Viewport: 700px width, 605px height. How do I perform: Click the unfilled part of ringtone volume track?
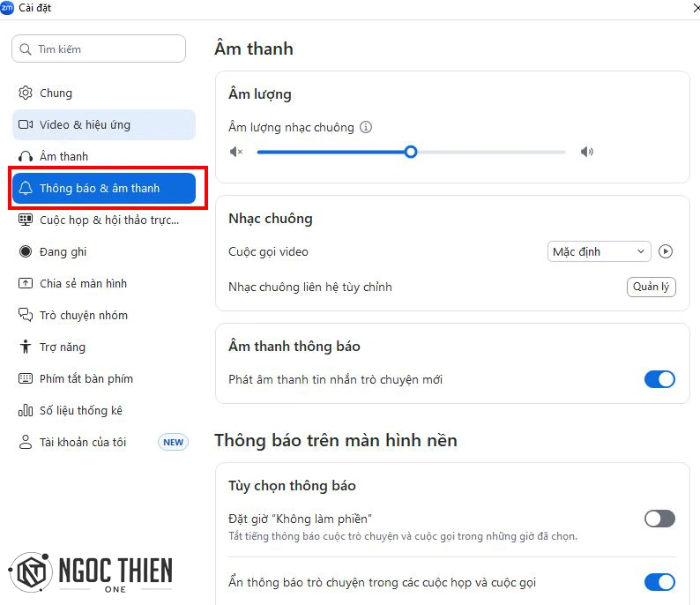coord(491,152)
